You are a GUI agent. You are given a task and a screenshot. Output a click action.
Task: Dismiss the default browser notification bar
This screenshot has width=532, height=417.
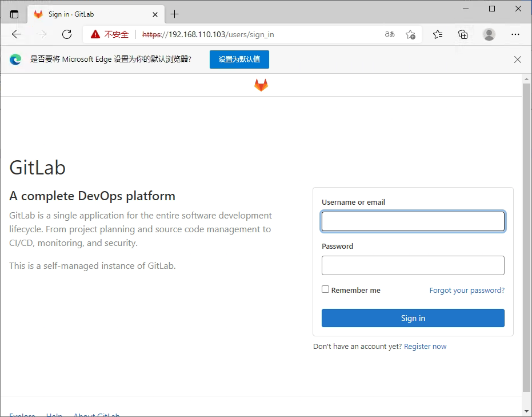517,59
